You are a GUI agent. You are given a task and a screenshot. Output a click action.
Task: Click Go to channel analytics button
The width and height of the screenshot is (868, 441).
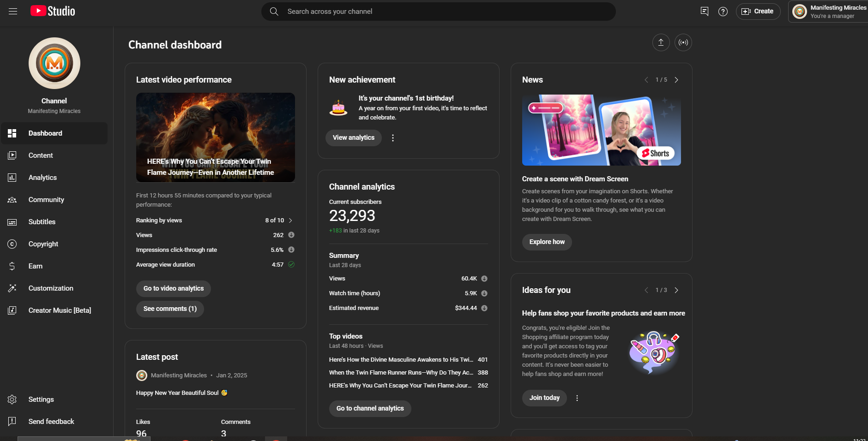(370, 408)
